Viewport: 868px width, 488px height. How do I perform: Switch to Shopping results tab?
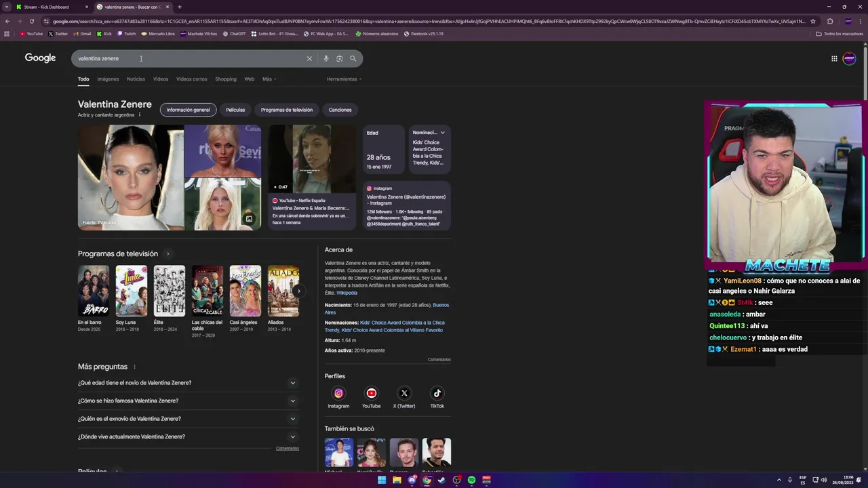point(226,79)
